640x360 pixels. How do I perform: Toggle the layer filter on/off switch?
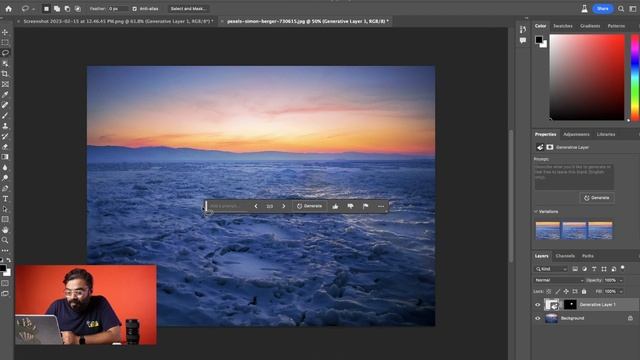tap(622, 268)
